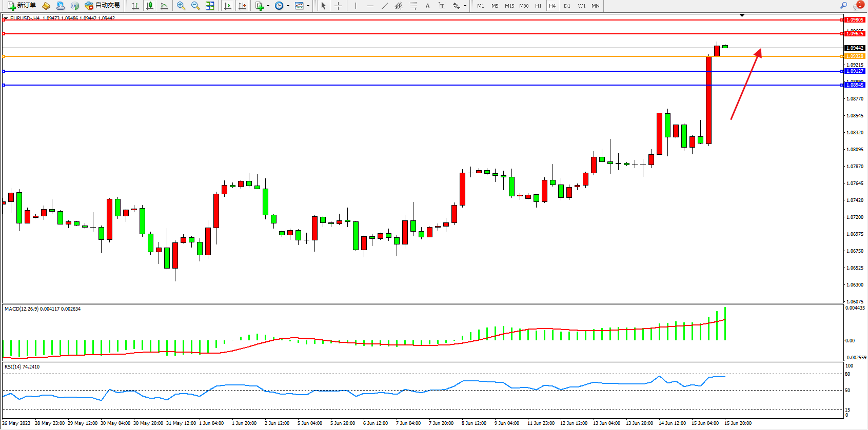This screenshot has height=430, width=868.
Task: Switch to the M15 timeframe
Action: click(509, 6)
